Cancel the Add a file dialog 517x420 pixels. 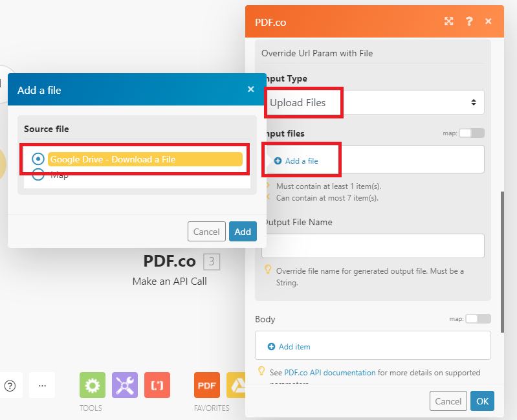tap(206, 232)
